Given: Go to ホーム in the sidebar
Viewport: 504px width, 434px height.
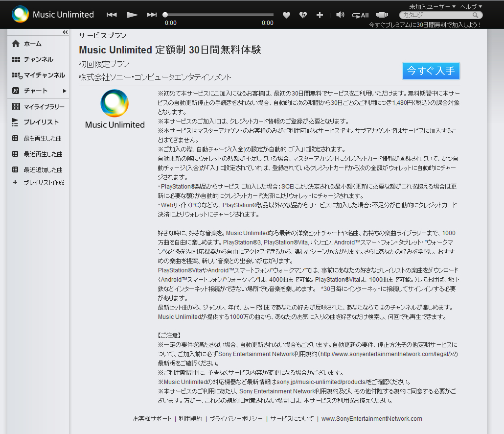Looking at the screenshot, I should coord(32,44).
